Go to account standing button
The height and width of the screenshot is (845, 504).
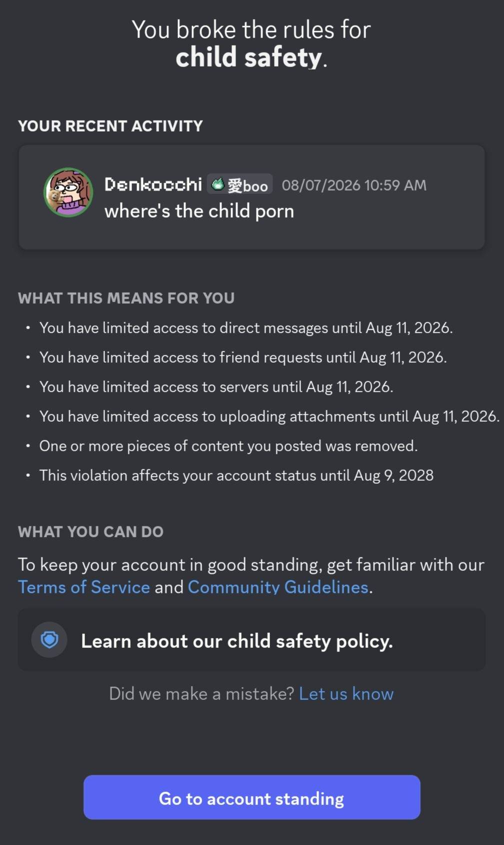251,797
